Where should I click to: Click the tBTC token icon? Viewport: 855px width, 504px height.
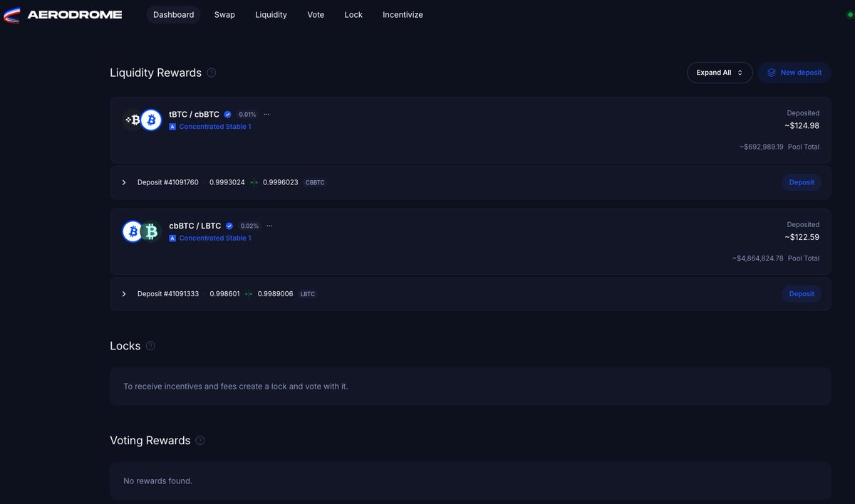click(x=133, y=120)
